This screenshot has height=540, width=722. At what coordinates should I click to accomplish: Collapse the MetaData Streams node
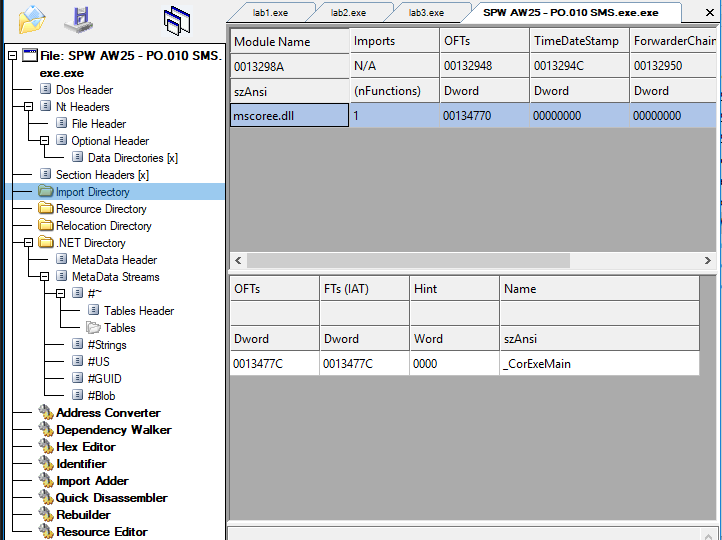(45, 276)
